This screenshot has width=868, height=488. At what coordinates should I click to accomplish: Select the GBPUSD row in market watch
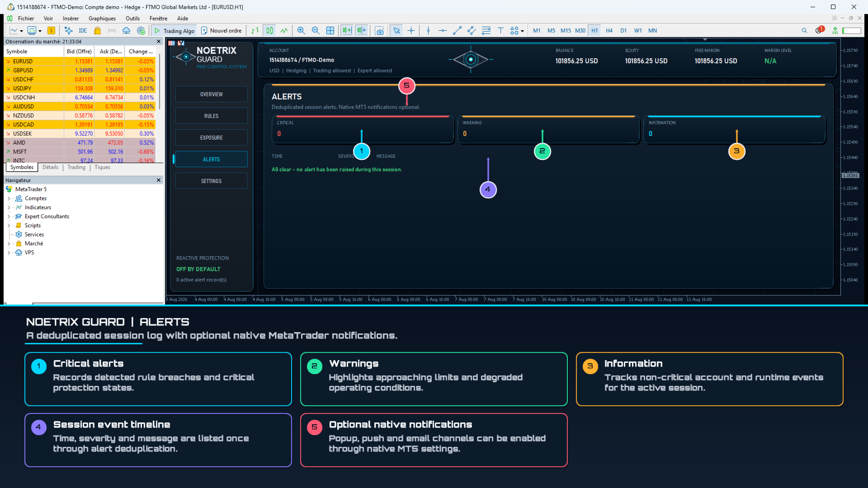click(x=80, y=70)
